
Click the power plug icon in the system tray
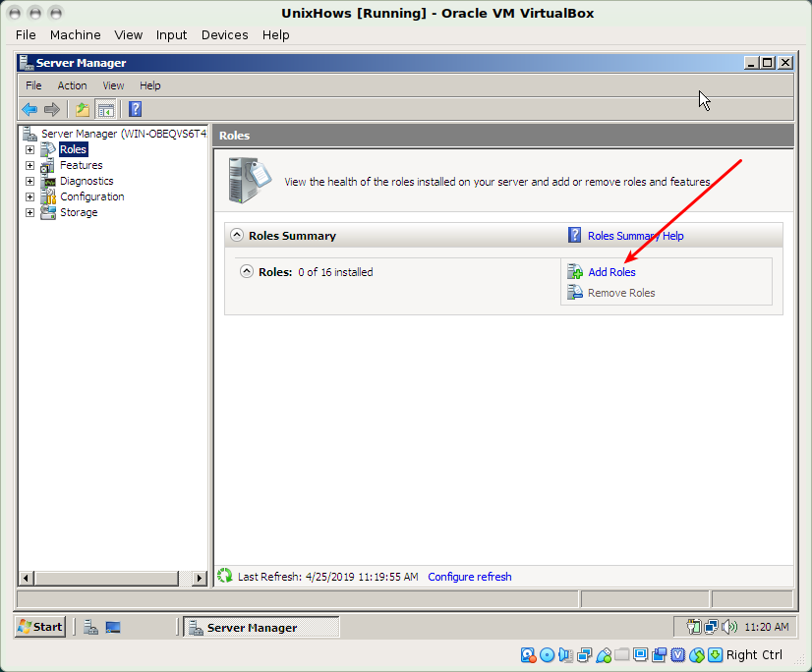point(694,627)
